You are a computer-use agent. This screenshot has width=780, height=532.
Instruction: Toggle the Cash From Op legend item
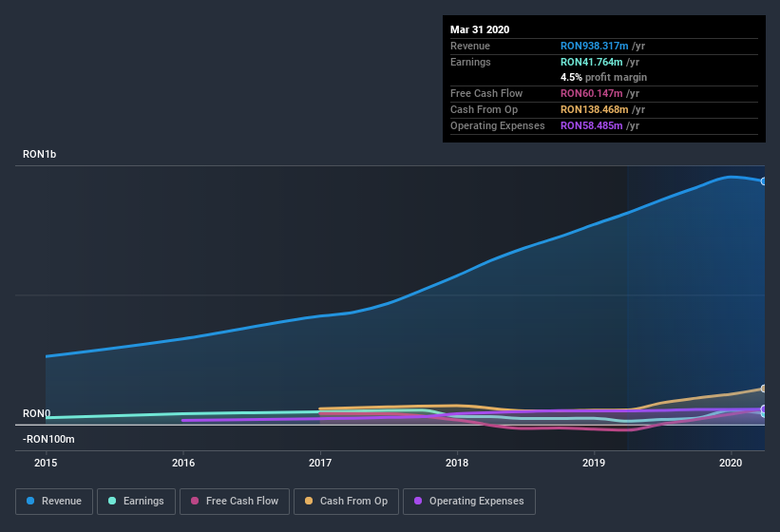(346, 502)
